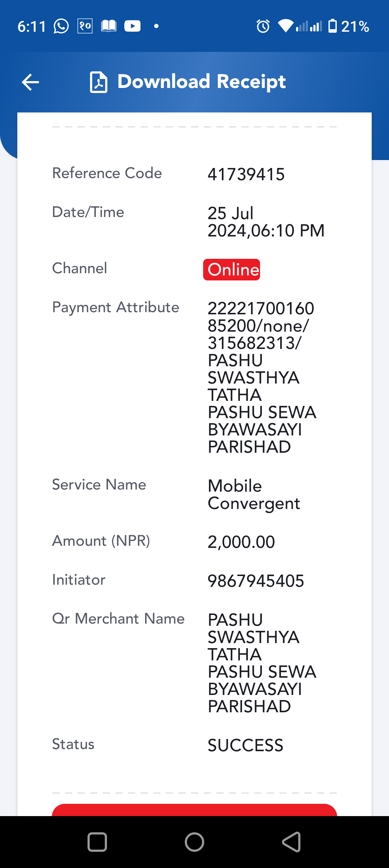Tap the PDF receipt download icon
The width and height of the screenshot is (389, 868).
pos(99,82)
